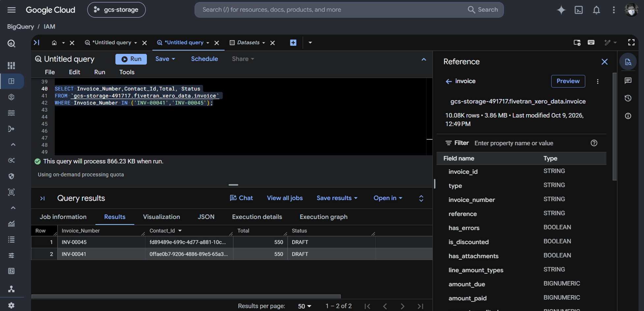Open the info icon in right rail
The height and width of the screenshot is (311, 644).
click(628, 116)
